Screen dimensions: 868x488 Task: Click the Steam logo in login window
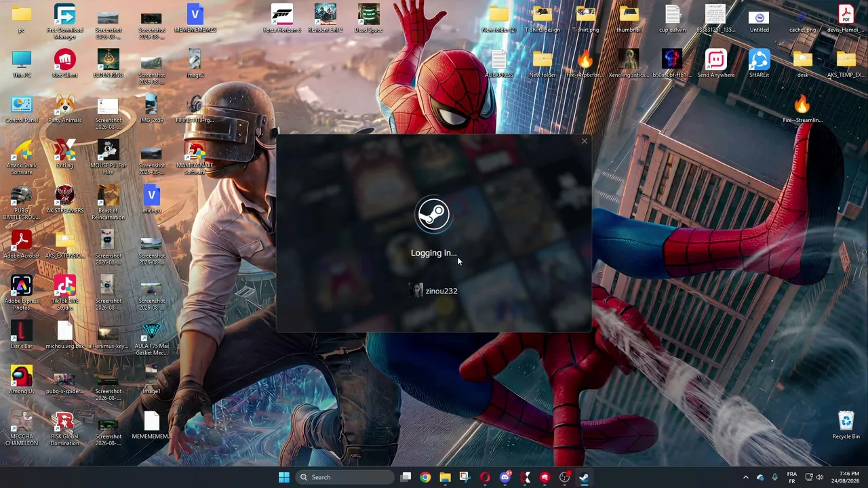tap(433, 214)
